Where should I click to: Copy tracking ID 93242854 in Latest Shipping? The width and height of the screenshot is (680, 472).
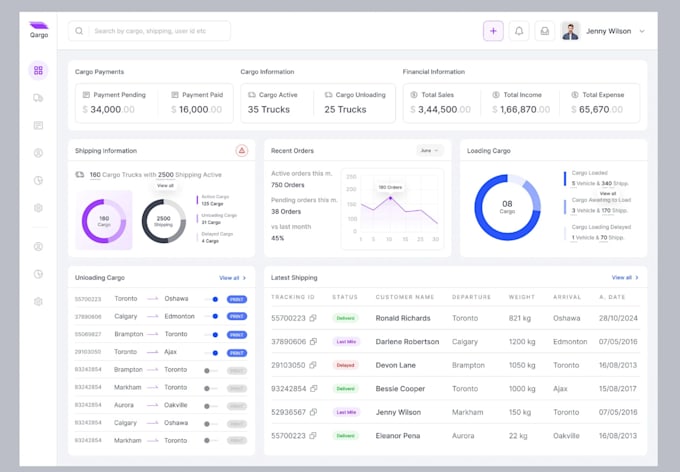coord(313,389)
